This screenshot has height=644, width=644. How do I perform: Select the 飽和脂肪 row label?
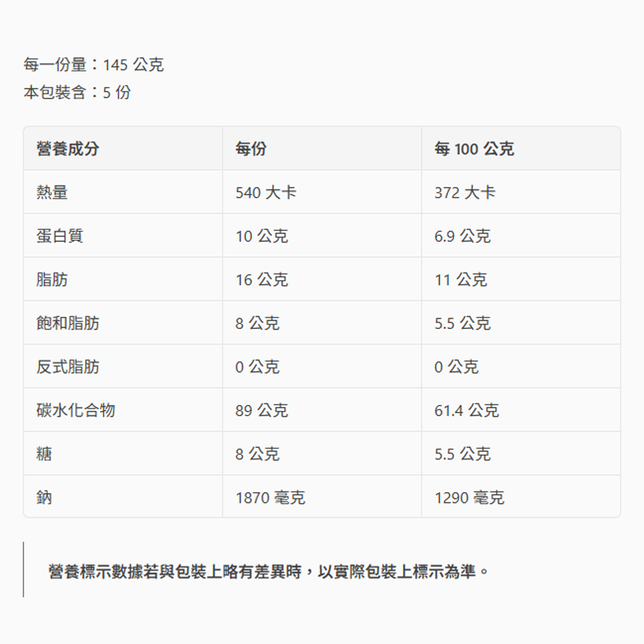point(68,323)
